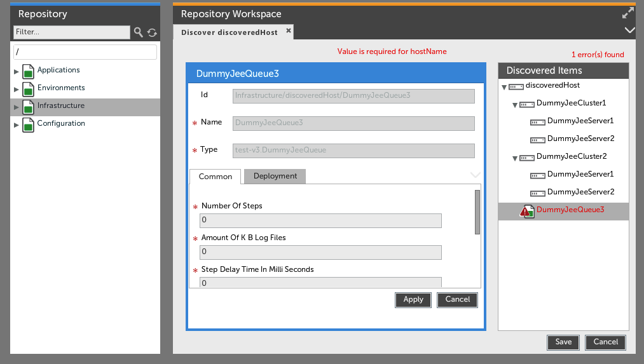The height and width of the screenshot is (364, 644).
Task: Open the workspace tab list chevron
Action: click(629, 30)
